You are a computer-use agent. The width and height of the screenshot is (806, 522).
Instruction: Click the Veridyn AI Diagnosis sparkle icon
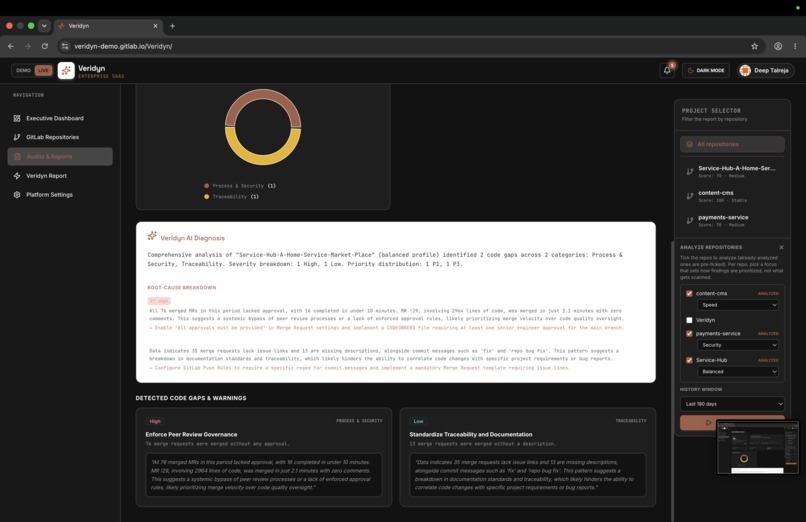152,236
